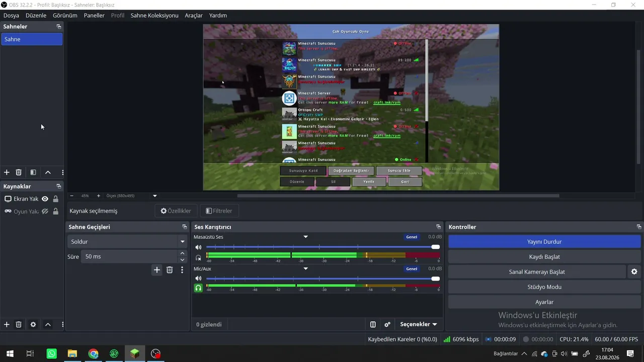Hide the Ekran Yak source with eye icon

[45, 199]
